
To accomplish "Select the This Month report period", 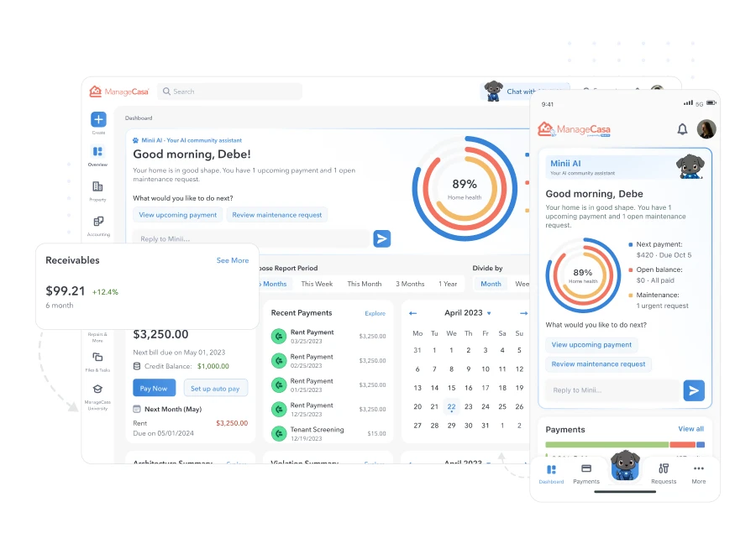I will point(365,284).
